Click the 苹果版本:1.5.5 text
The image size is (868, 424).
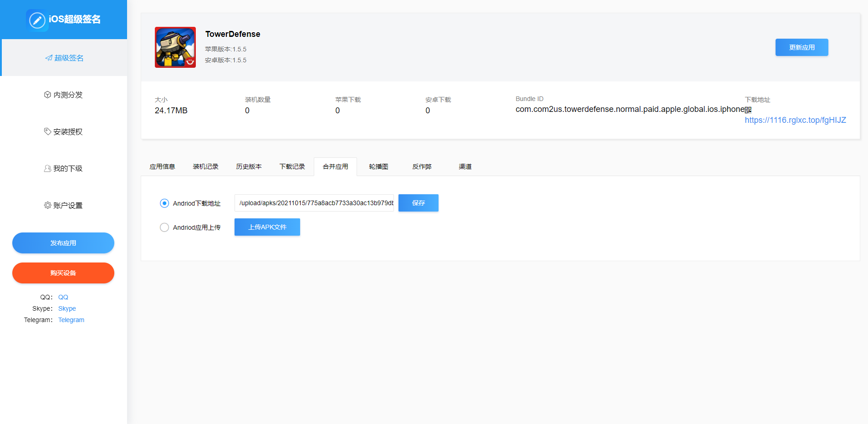225,49
